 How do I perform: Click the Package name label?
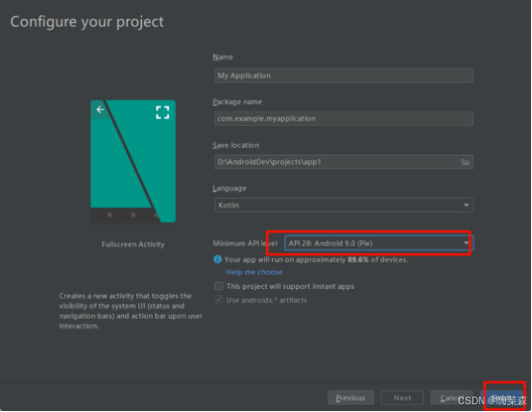click(x=237, y=102)
